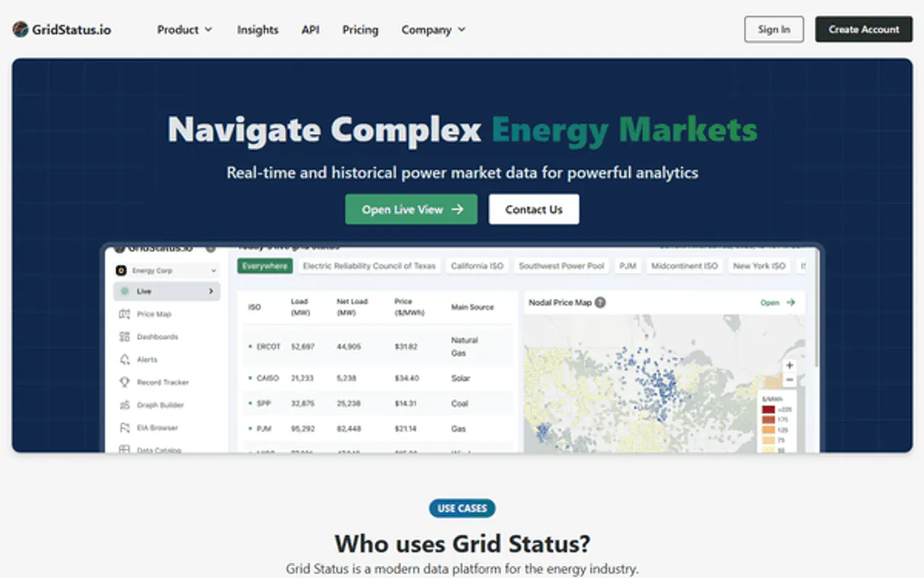Click the Open Live View button
Screen dimensions: 924x578
pyautogui.click(x=411, y=209)
